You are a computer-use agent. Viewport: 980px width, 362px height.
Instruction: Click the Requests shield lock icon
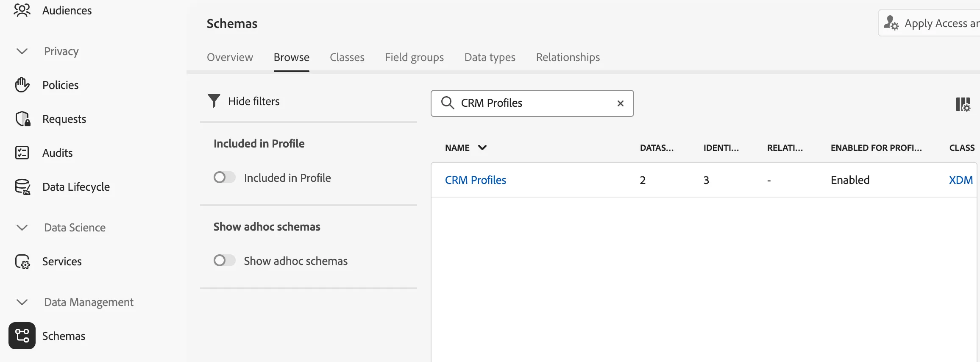point(22,119)
